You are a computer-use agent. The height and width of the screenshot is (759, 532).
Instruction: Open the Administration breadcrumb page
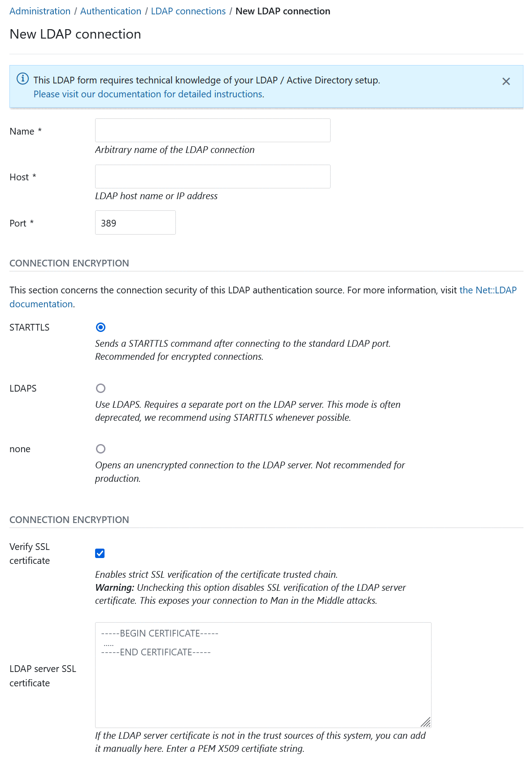tap(39, 11)
